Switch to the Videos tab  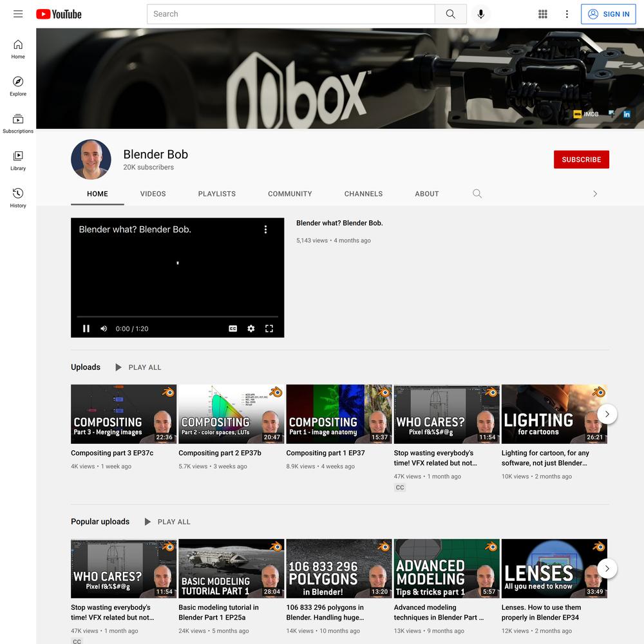click(153, 194)
